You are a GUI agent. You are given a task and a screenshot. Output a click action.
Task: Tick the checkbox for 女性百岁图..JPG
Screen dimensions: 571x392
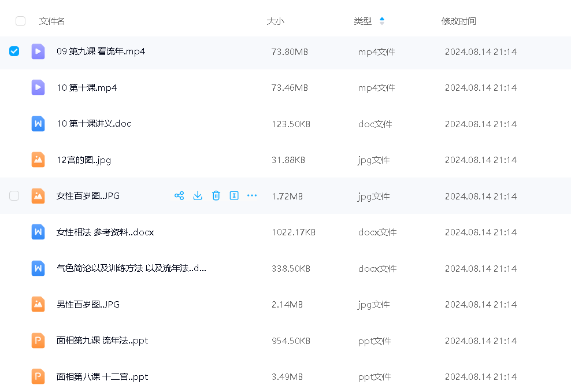click(14, 196)
